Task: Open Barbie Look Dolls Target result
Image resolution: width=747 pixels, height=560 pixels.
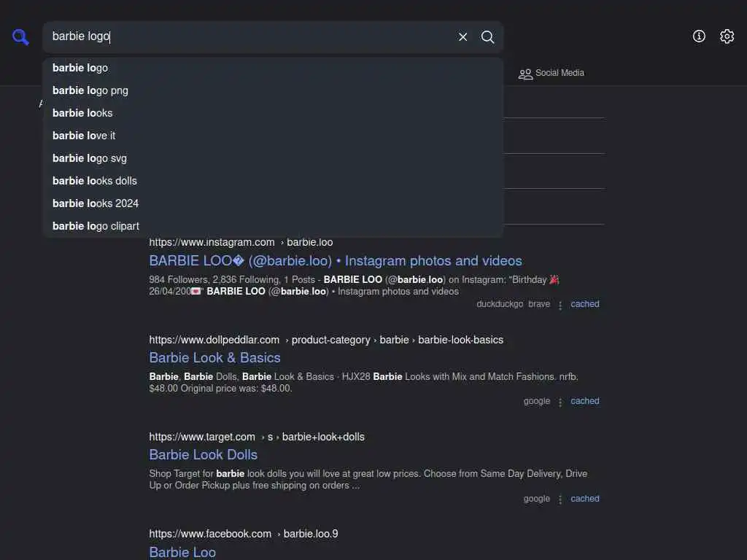Action: coord(204,455)
